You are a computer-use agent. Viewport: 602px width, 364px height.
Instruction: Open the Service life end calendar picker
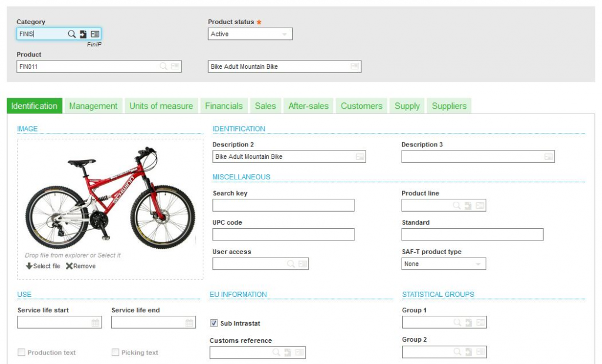pos(189,323)
